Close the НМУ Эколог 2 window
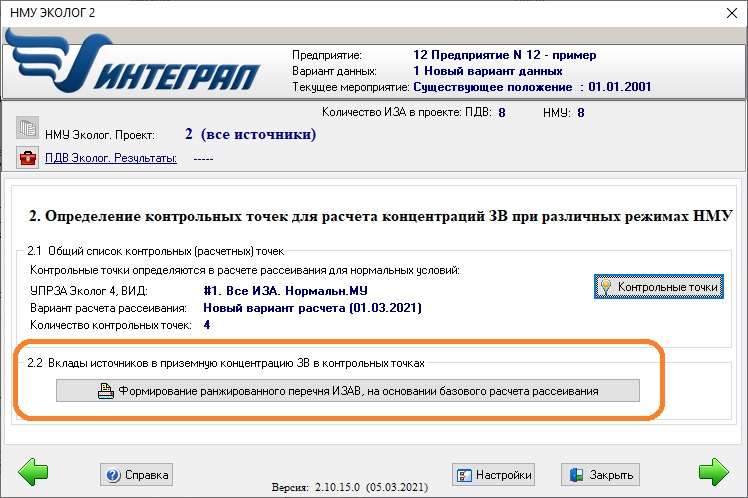 (x=725, y=12)
